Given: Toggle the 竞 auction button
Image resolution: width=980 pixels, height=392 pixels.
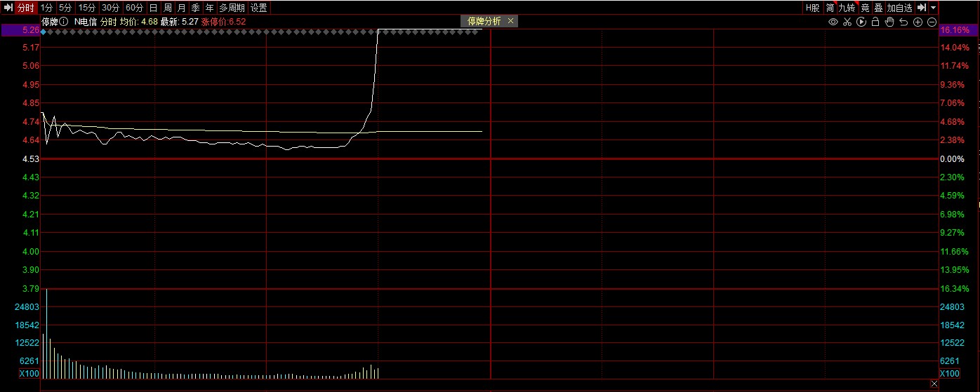Looking at the screenshot, I should click(x=865, y=8).
